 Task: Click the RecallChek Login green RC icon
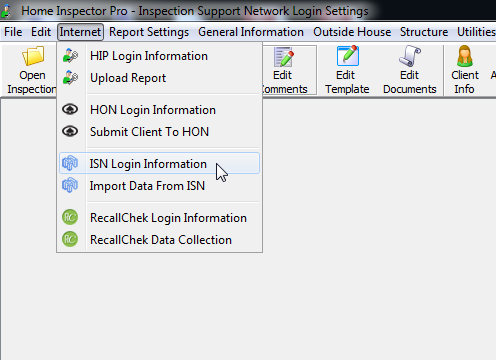coord(70,217)
